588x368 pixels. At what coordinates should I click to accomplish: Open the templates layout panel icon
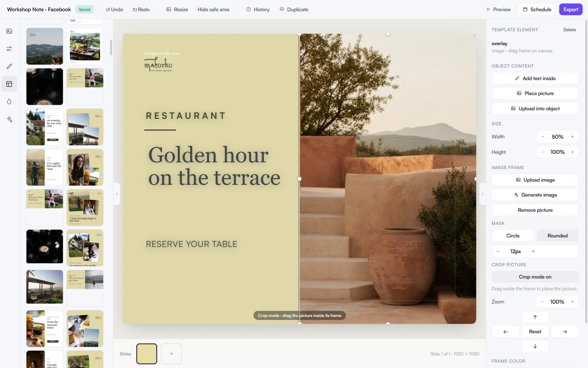point(9,84)
